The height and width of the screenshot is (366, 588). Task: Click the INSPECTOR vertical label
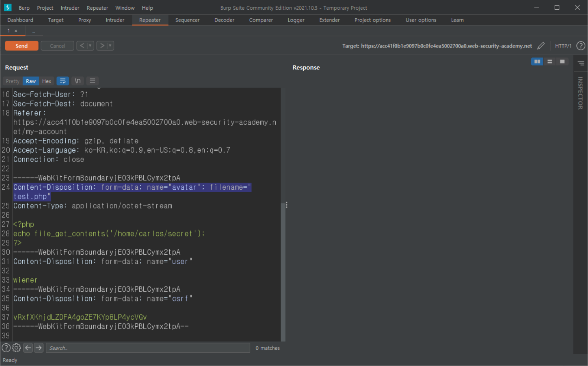580,93
